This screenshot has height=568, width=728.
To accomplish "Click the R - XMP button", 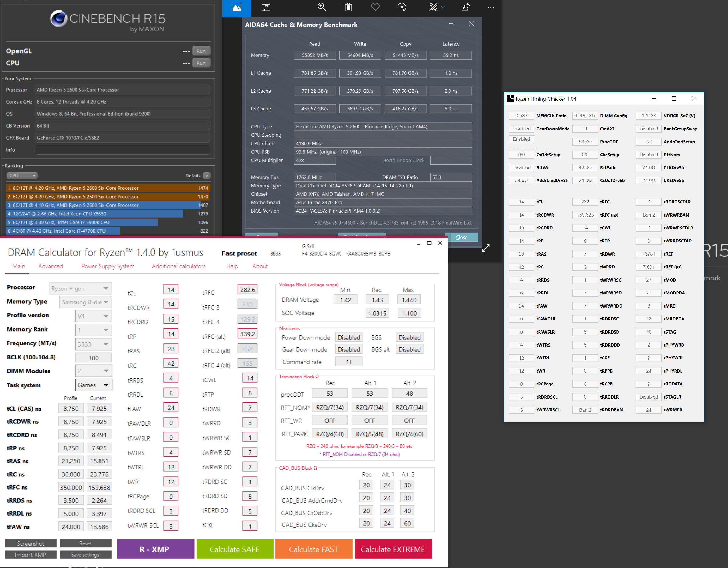I will click(155, 549).
